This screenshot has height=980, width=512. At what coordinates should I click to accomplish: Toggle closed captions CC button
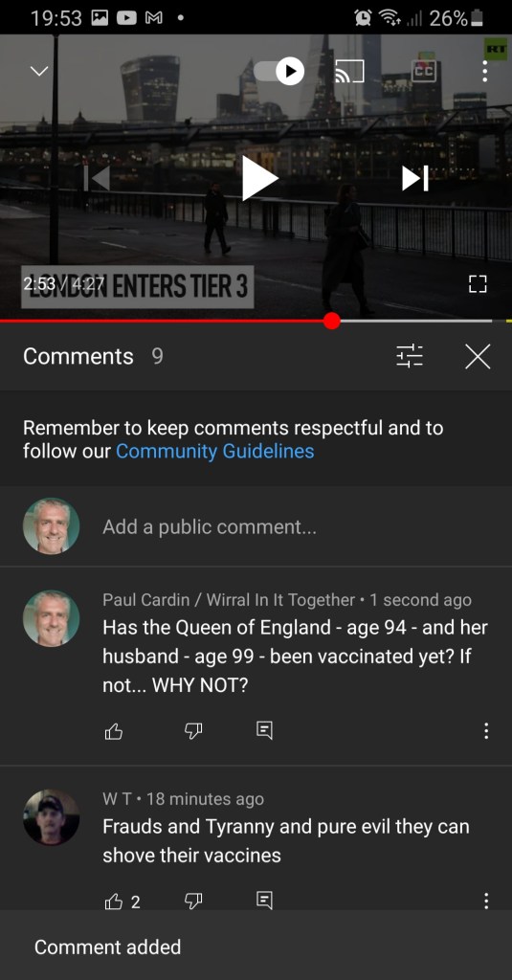click(423, 71)
